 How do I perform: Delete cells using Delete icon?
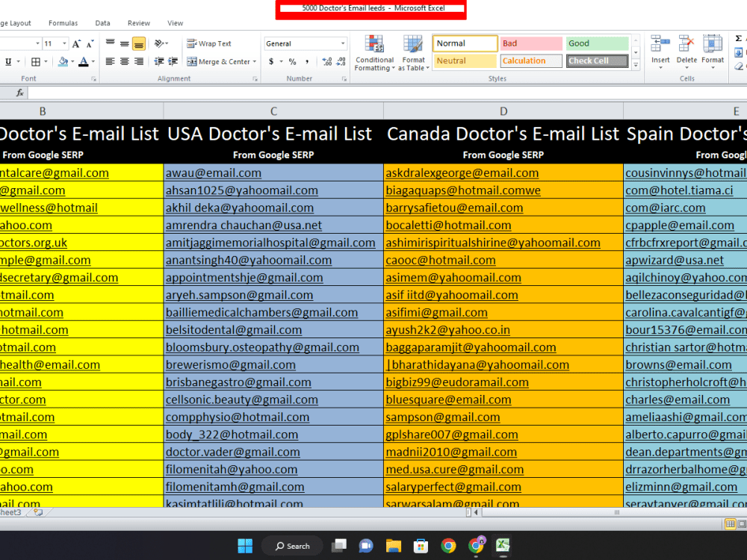tap(686, 44)
